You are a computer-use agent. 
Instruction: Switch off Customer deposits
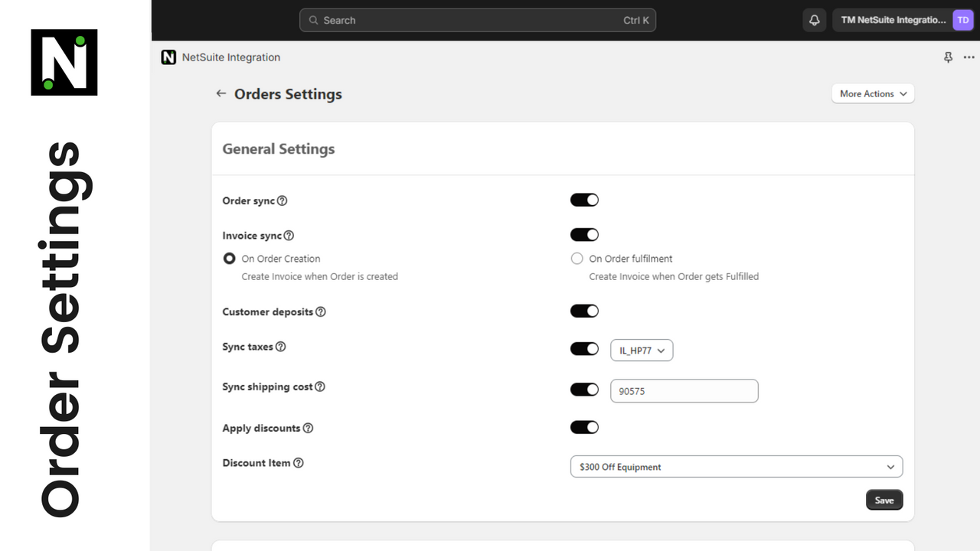[x=584, y=311]
